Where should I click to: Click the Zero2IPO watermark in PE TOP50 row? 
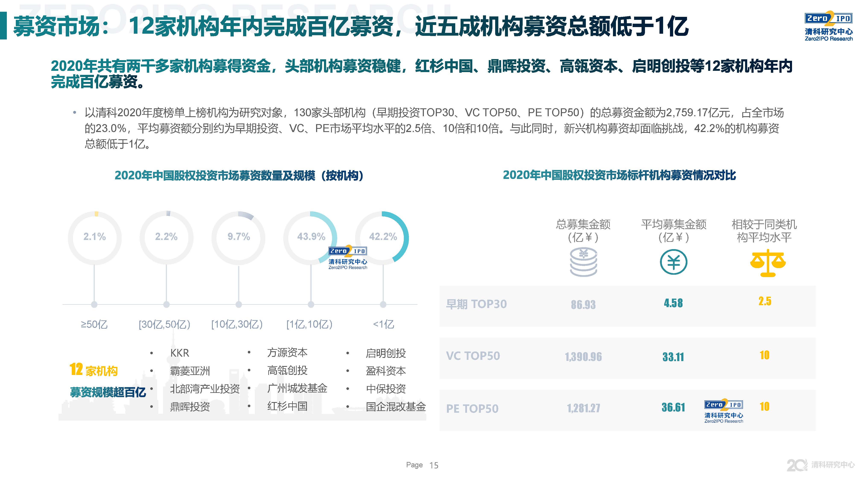coord(724,411)
